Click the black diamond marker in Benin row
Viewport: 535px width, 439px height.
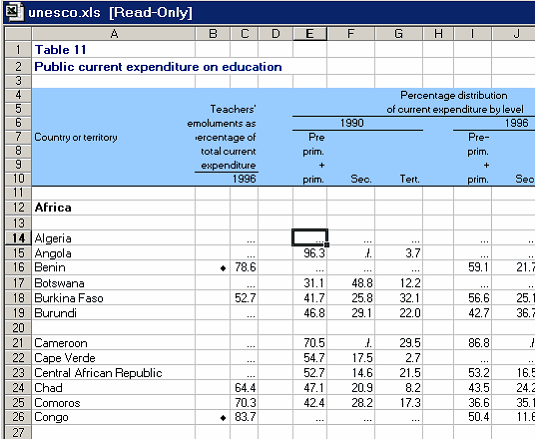[223, 268]
